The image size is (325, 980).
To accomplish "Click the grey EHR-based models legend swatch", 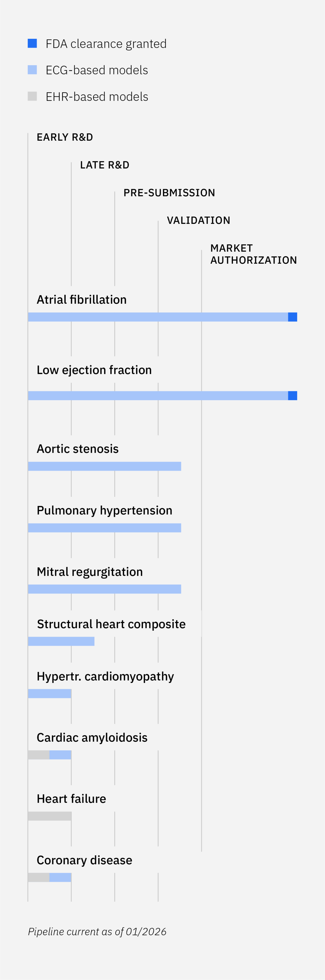I will pos(32,96).
